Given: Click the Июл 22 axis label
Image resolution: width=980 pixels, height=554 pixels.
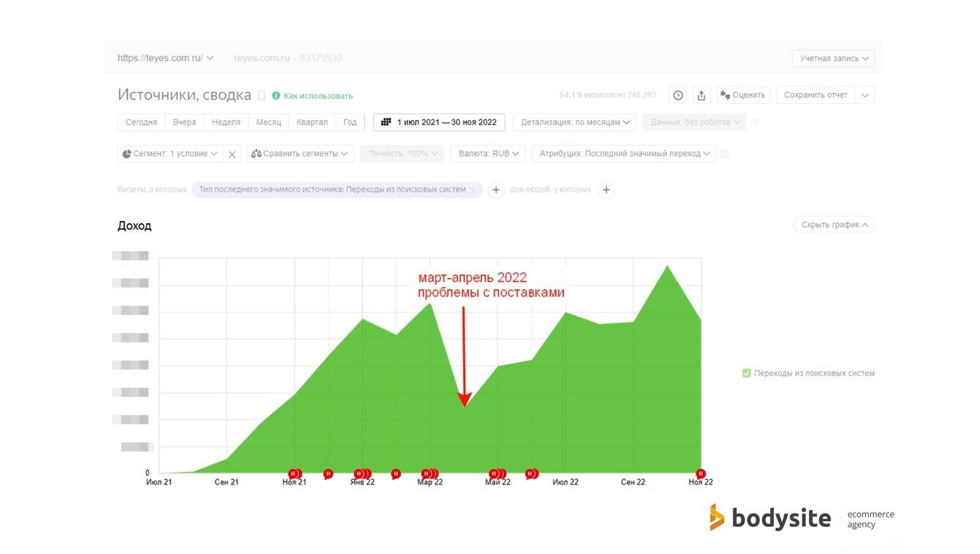Looking at the screenshot, I should 565,482.
